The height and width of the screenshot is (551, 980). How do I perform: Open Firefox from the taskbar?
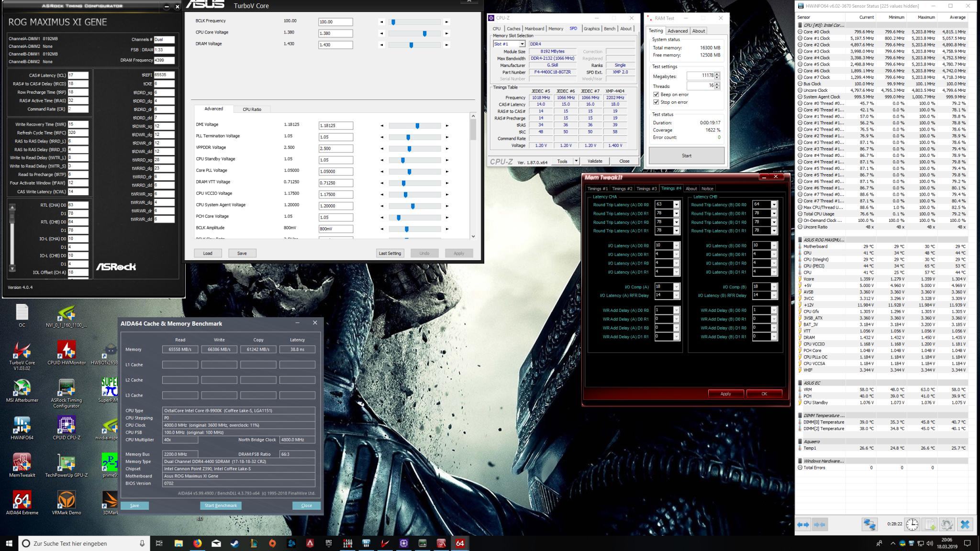click(x=197, y=543)
